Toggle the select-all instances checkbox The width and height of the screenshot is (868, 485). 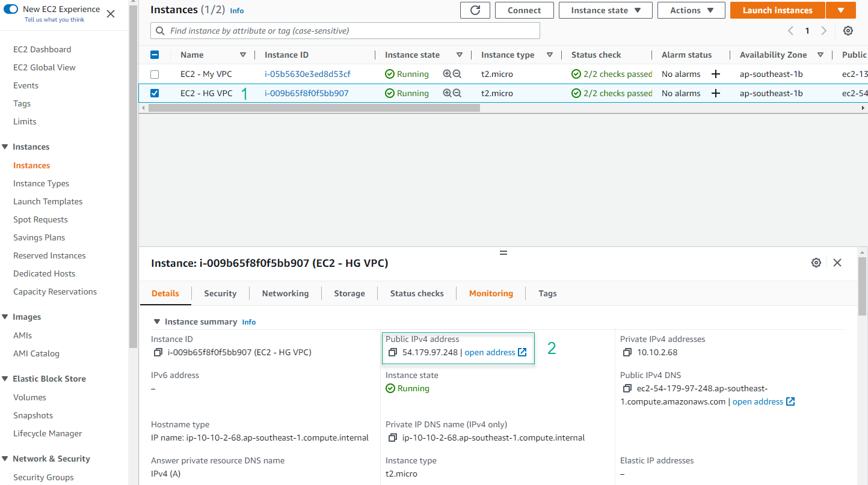[155, 55]
